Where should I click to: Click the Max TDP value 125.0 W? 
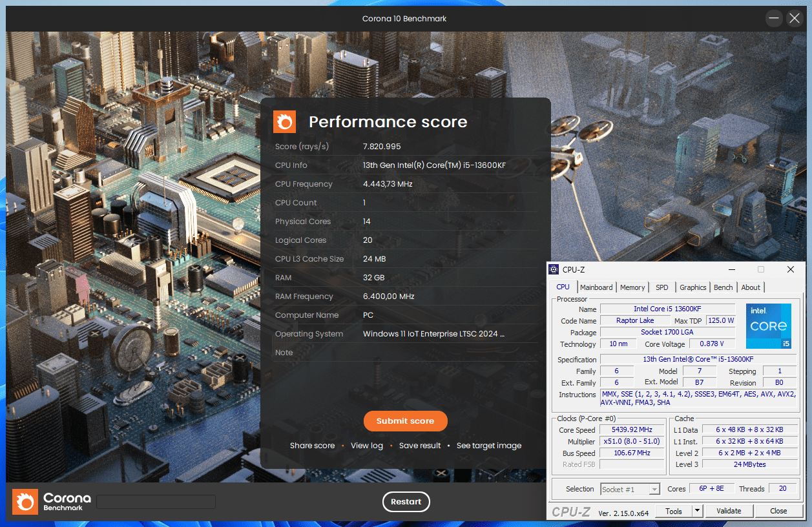click(721, 320)
